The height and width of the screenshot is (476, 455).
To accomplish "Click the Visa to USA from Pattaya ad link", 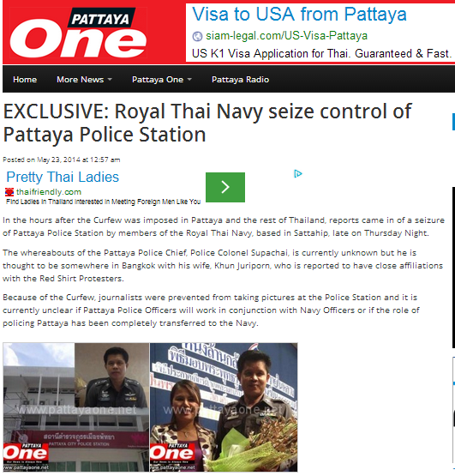I will click(x=299, y=15).
